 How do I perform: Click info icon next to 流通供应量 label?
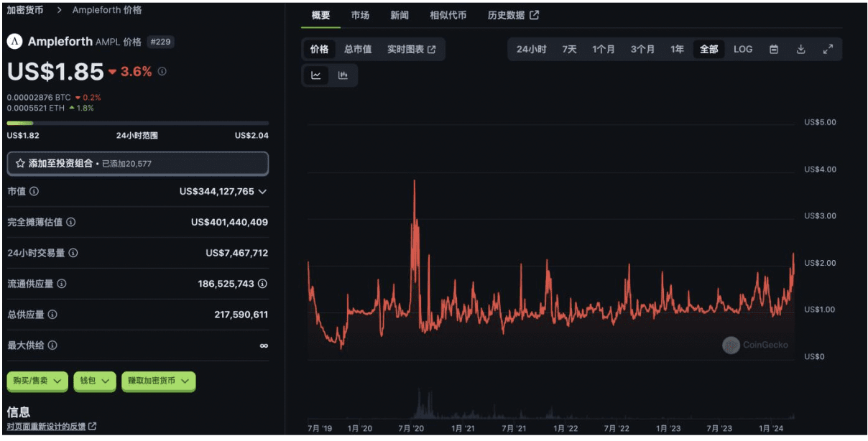point(62,284)
